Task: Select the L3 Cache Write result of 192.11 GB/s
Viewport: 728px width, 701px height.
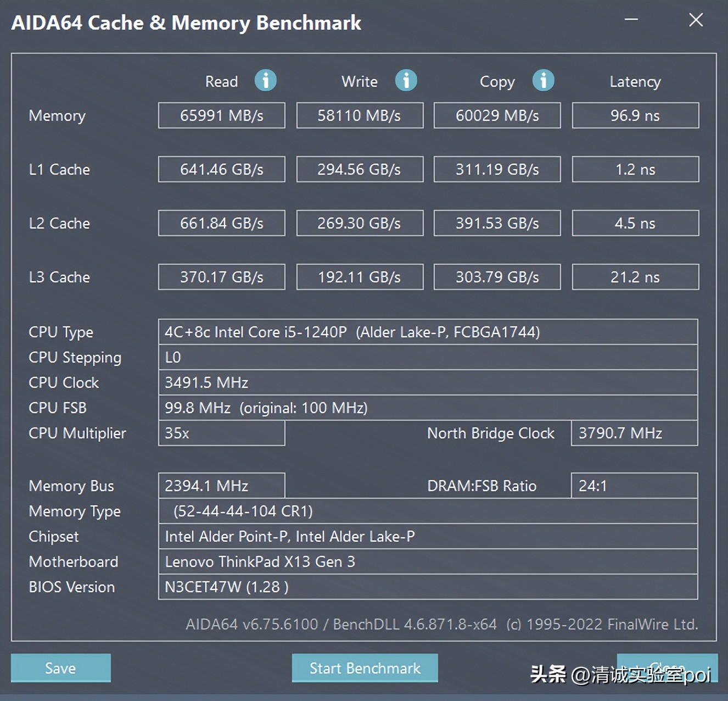Action: tap(360, 277)
